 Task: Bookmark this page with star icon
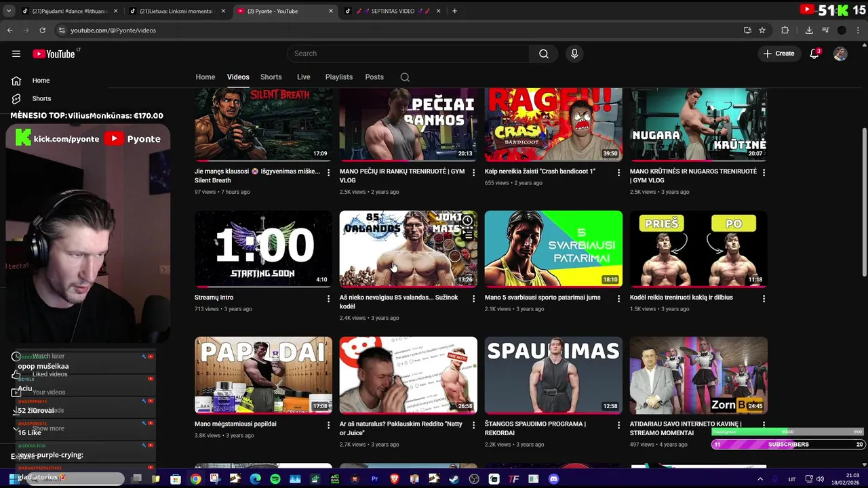click(x=762, y=30)
